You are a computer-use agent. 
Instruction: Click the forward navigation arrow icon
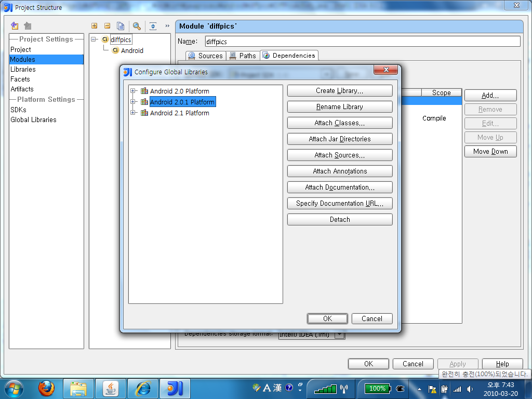tap(28, 26)
